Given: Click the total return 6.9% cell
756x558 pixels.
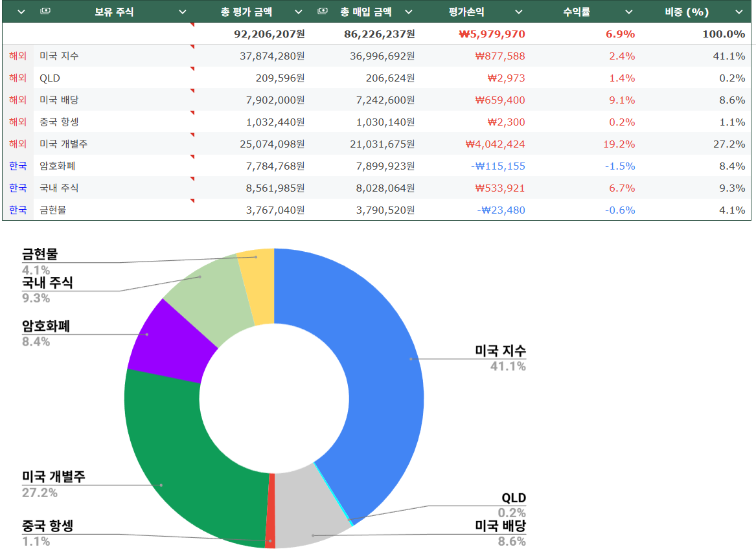Looking at the screenshot, I should click(x=620, y=34).
